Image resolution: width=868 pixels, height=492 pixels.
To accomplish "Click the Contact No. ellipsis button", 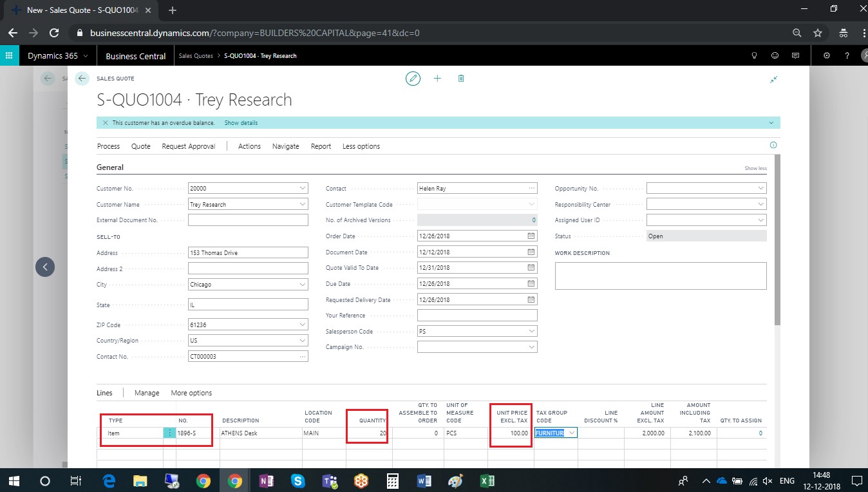I will coord(303,356).
